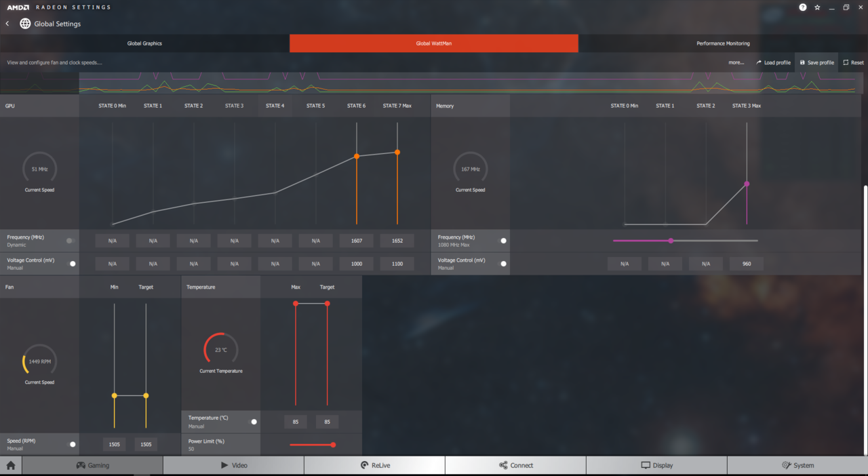The image size is (868, 476).
Task: Open the Connect section
Action: [x=515, y=465]
